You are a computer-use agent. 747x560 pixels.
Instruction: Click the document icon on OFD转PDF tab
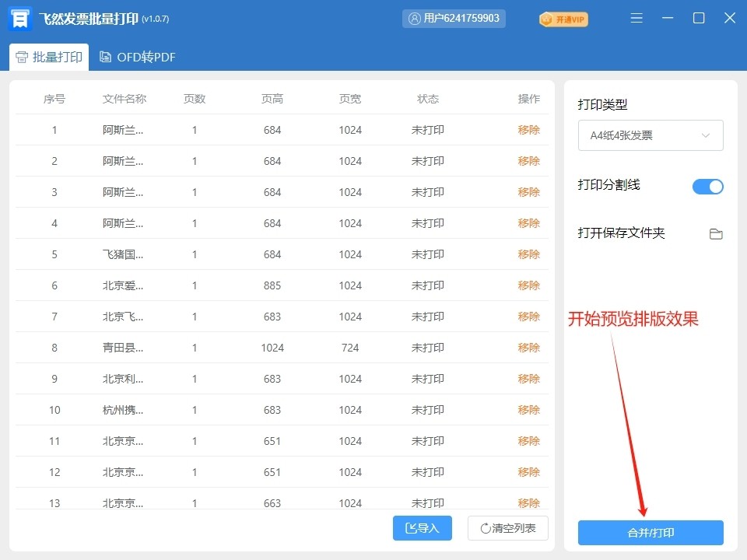tap(105, 57)
